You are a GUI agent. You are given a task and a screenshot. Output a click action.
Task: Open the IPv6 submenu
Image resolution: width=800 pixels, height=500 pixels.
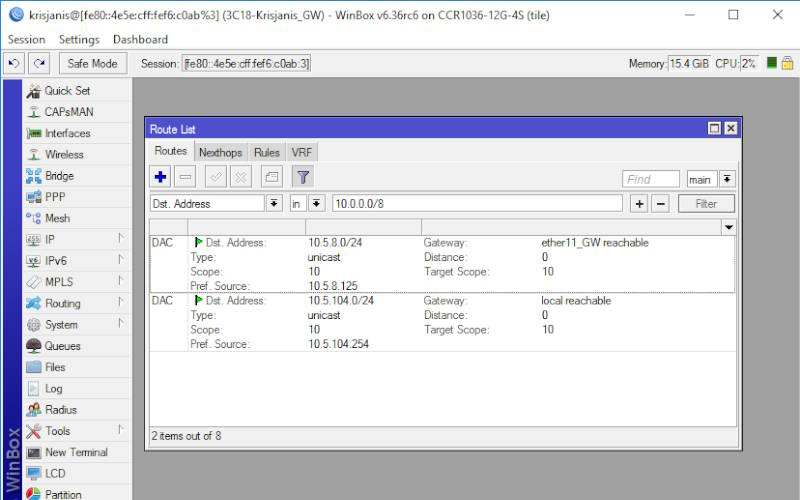[x=78, y=261]
